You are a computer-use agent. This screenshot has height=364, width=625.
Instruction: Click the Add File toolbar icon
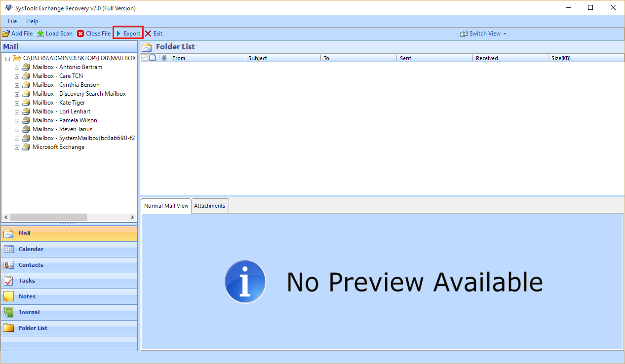6,34
